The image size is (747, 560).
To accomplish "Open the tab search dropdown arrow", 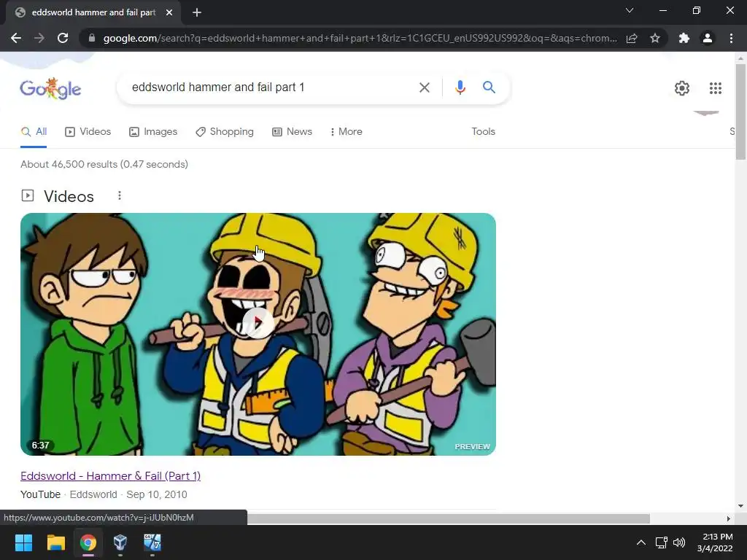I will tap(630, 10).
